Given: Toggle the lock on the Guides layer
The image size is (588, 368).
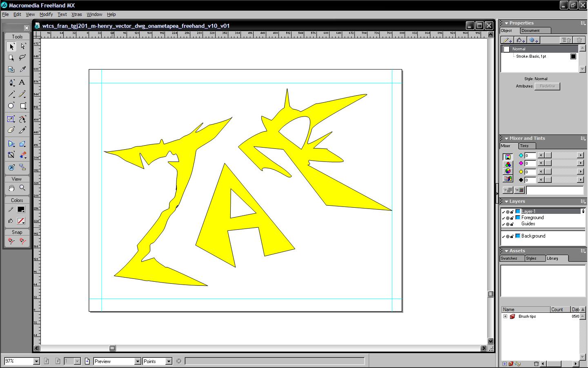Looking at the screenshot, I should [512, 224].
